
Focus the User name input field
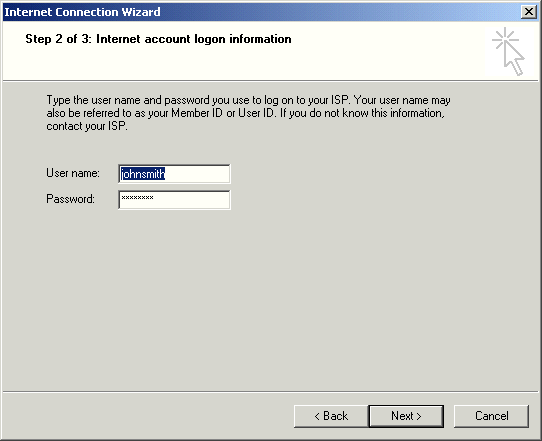(174, 173)
